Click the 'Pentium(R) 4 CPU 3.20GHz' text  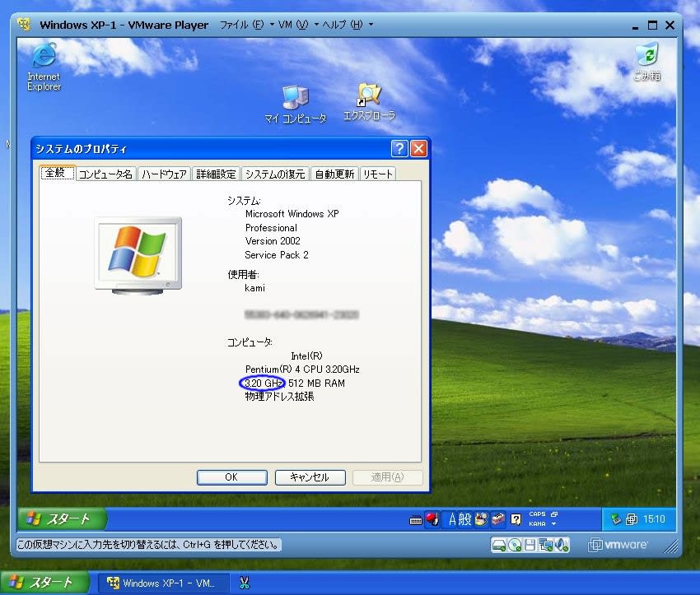point(302,370)
